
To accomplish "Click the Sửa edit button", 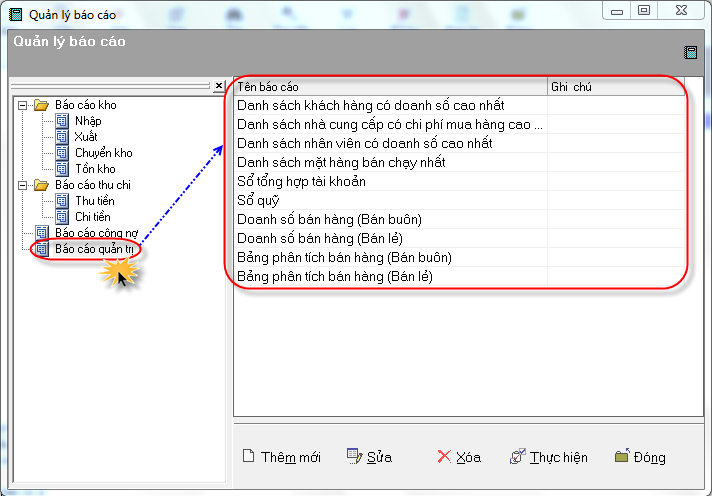I will pos(369,457).
